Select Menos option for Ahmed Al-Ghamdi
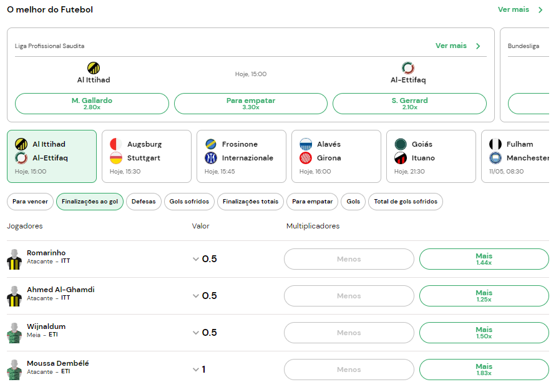 point(349,296)
